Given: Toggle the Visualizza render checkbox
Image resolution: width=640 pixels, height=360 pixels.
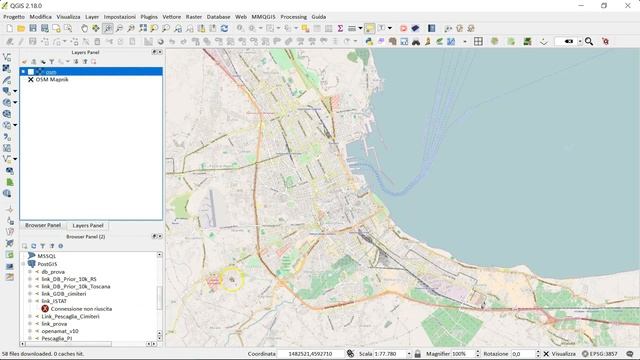Looking at the screenshot, I should point(546,353).
